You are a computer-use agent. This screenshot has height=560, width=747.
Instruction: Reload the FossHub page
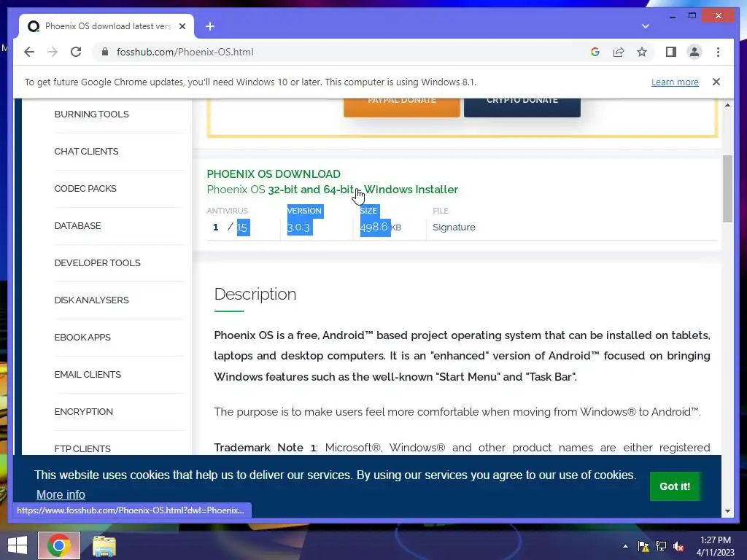76,52
